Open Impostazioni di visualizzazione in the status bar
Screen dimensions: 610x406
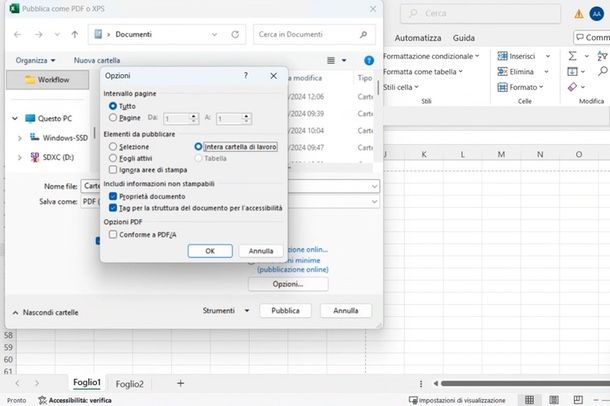[x=457, y=400]
